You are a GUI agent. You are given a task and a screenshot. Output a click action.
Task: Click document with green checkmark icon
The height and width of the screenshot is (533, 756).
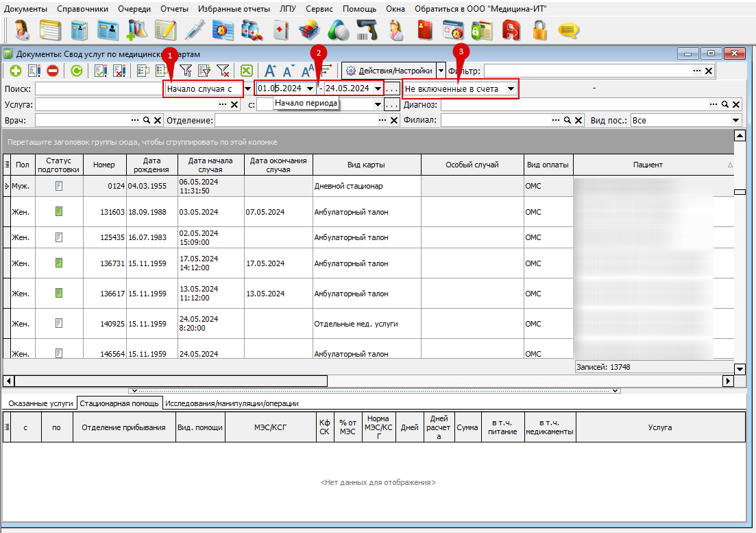click(101, 71)
